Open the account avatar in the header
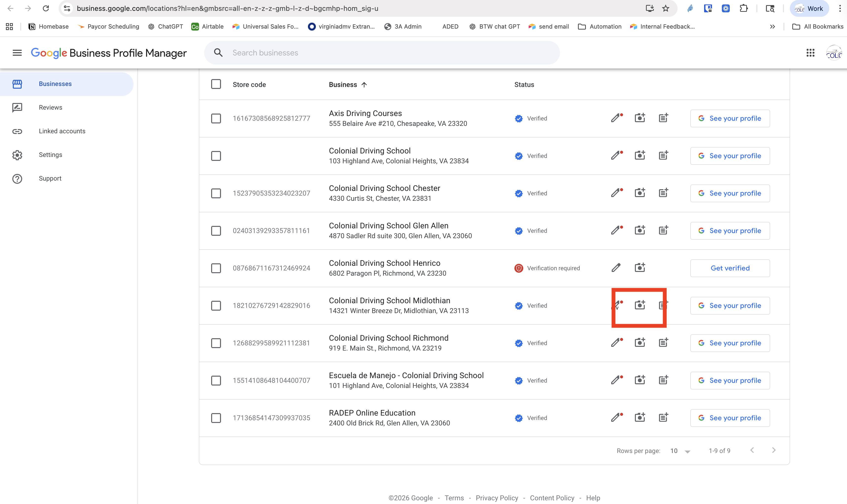Viewport: 847px width, 504px height. click(x=834, y=53)
